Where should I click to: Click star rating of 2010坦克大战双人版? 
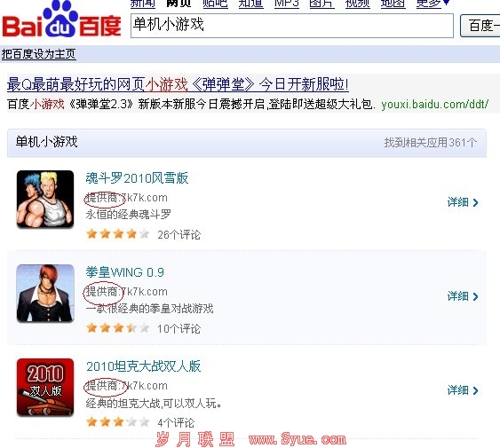coord(118,422)
